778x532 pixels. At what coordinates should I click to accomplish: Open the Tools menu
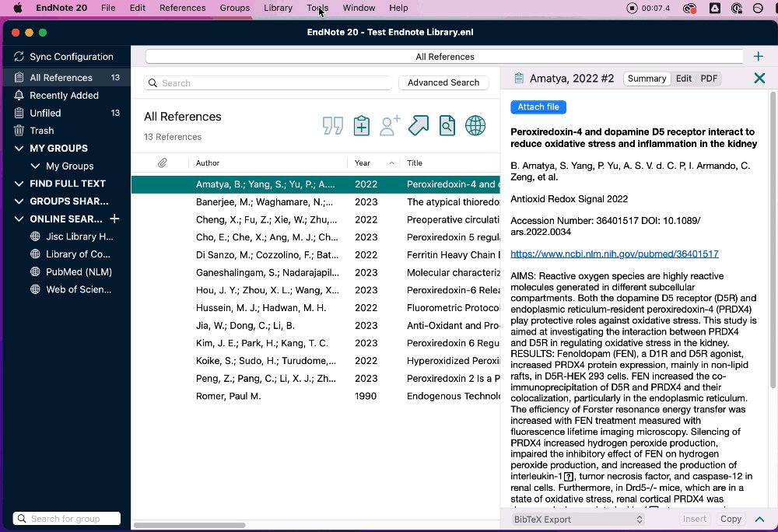click(317, 8)
